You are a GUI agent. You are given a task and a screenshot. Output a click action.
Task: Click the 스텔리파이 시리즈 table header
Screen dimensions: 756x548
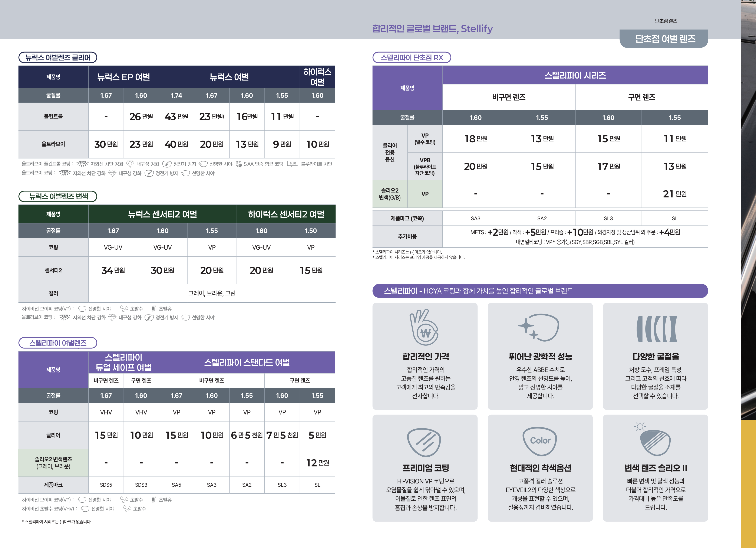575,75
